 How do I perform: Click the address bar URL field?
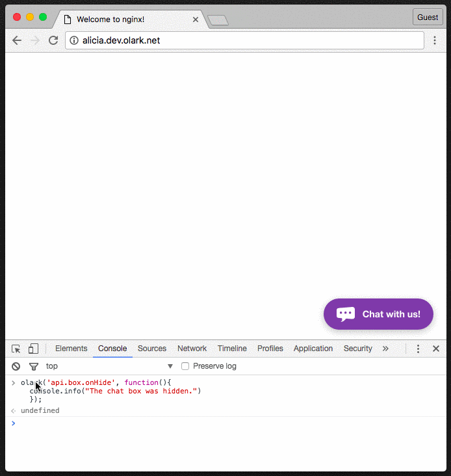pos(247,40)
